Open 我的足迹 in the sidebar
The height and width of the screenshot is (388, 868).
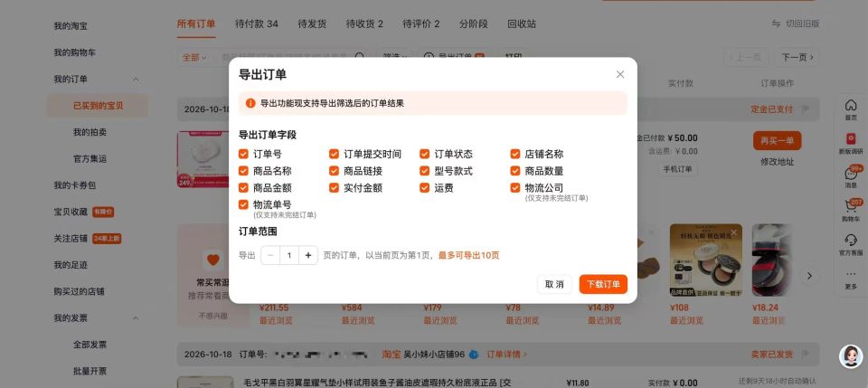[x=71, y=265]
